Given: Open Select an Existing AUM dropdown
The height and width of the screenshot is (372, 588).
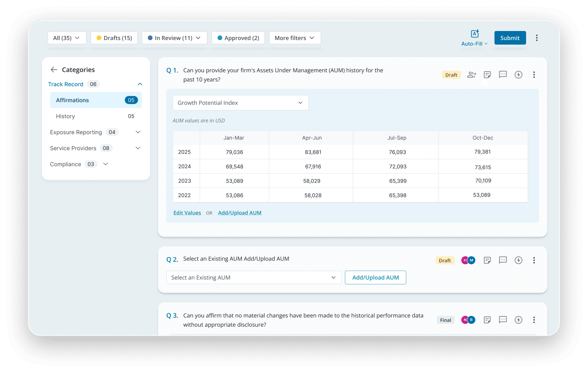Looking at the screenshot, I should pos(253,278).
